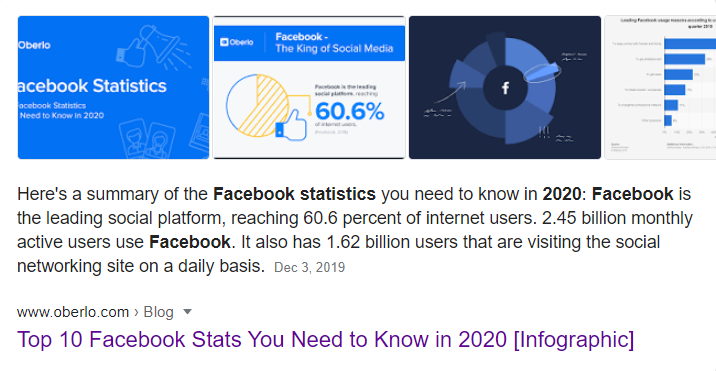Image resolution: width=716 pixels, height=371 pixels.
Task: Click the people portrait cards illustration on blue image
Action: 146,139
